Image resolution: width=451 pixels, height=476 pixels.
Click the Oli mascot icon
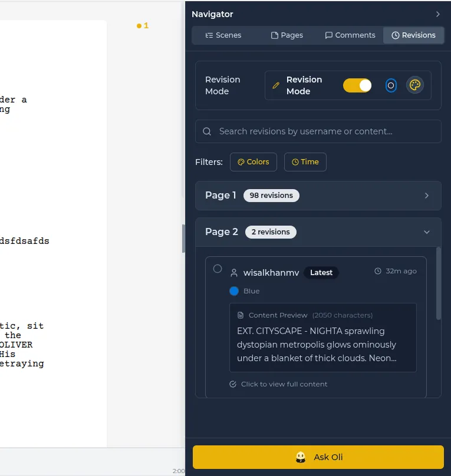[301, 457]
